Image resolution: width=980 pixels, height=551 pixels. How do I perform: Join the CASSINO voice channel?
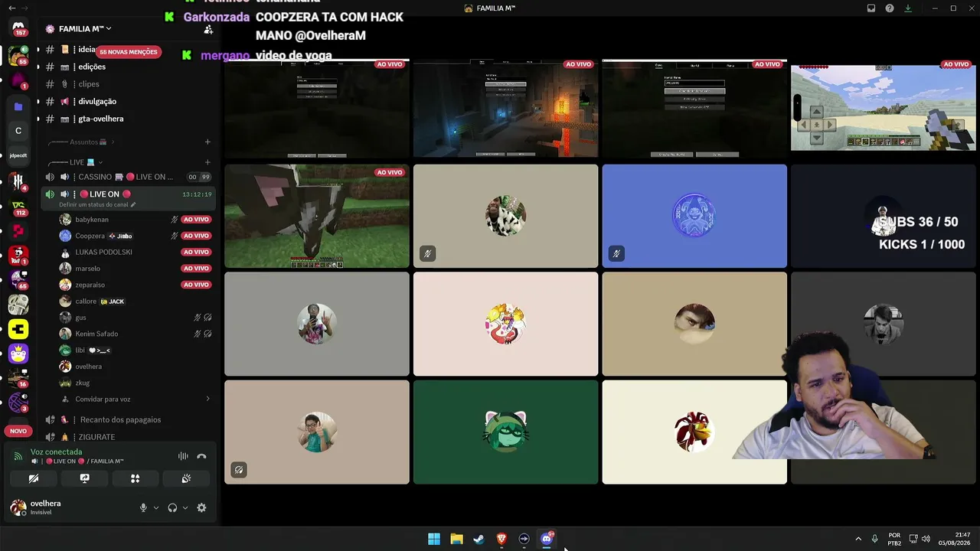127,177
